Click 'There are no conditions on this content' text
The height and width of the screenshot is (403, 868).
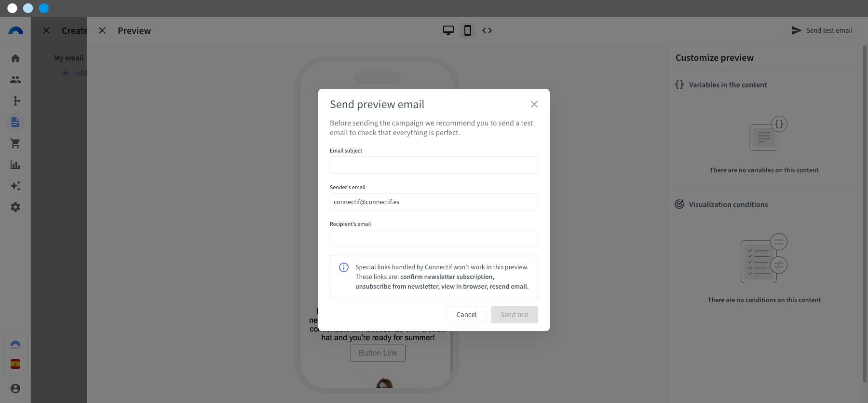coord(764,300)
